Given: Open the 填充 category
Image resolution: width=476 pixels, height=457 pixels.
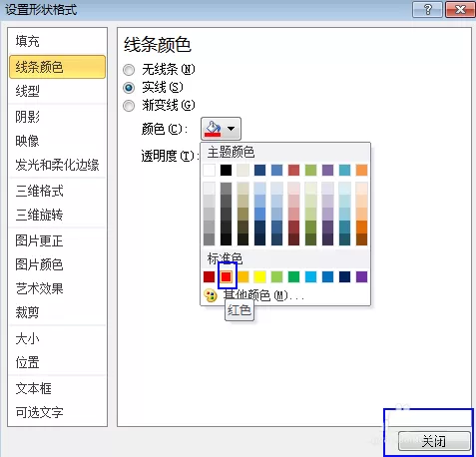Looking at the screenshot, I should coord(57,42).
